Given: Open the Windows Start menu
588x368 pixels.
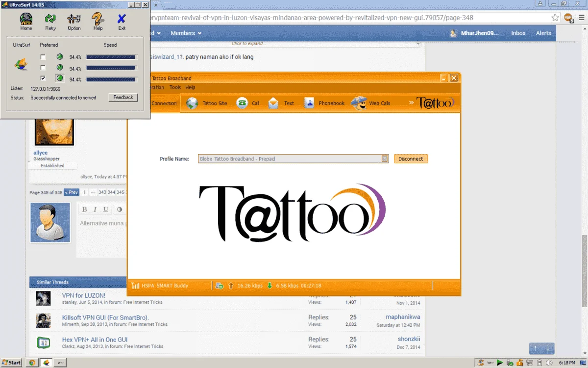Looking at the screenshot, I should click(x=11, y=363).
